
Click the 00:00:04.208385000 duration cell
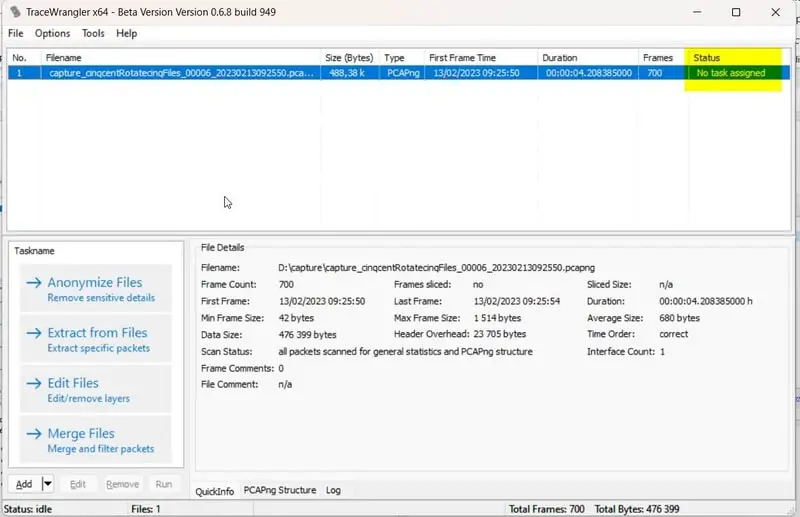(x=588, y=73)
